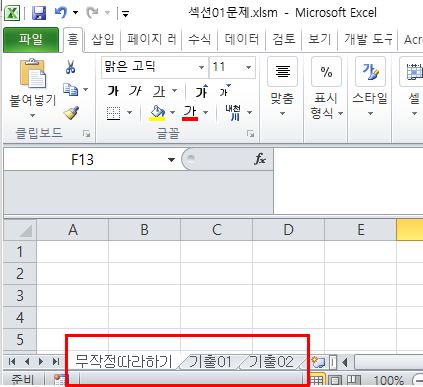Select the Format Painter brush icon
The height and width of the screenshot is (387, 423).
click(x=71, y=113)
